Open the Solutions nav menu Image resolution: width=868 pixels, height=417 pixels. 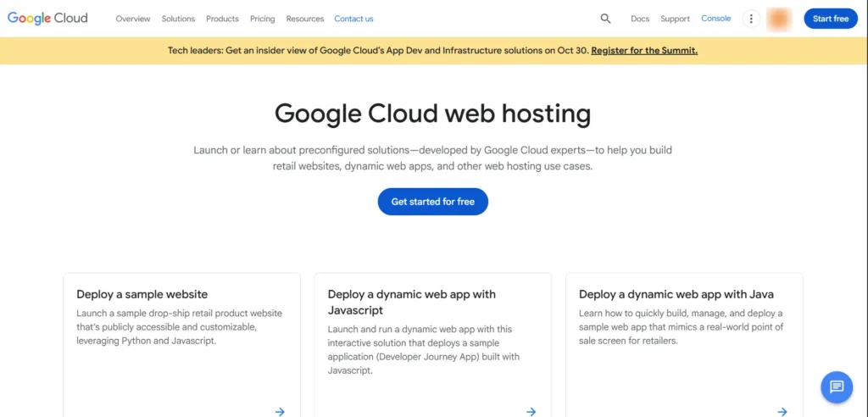coord(178,19)
